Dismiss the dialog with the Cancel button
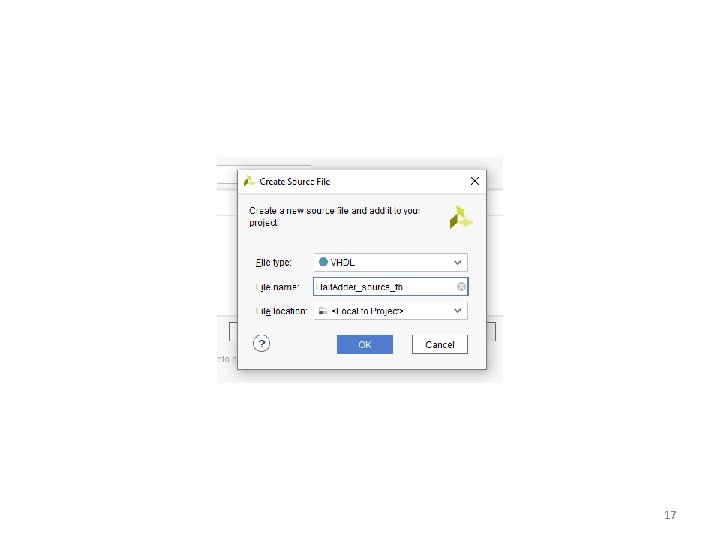The width and height of the screenshot is (720, 540). [x=439, y=344]
